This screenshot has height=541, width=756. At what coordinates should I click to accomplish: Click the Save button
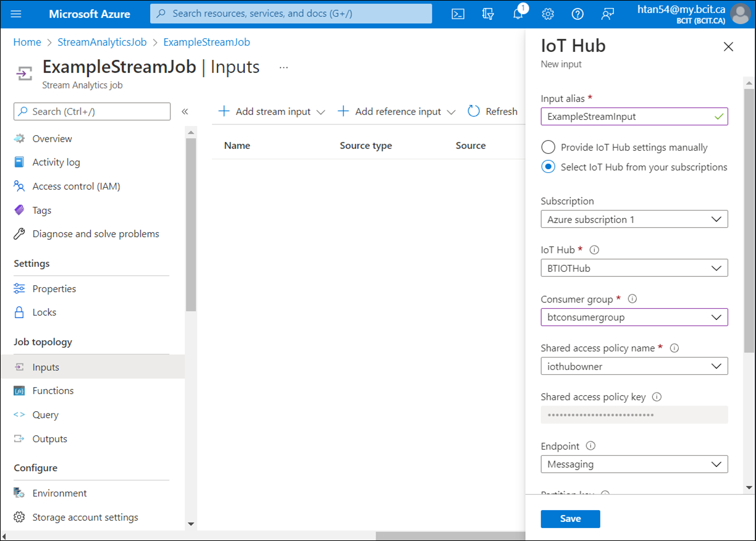pyautogui.click(x=569, y=519)
